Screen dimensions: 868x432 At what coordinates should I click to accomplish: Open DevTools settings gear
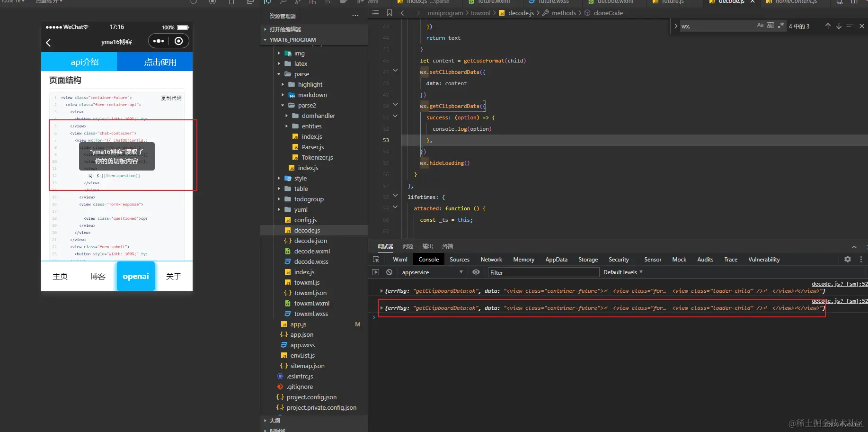click(x=847, y=259)
